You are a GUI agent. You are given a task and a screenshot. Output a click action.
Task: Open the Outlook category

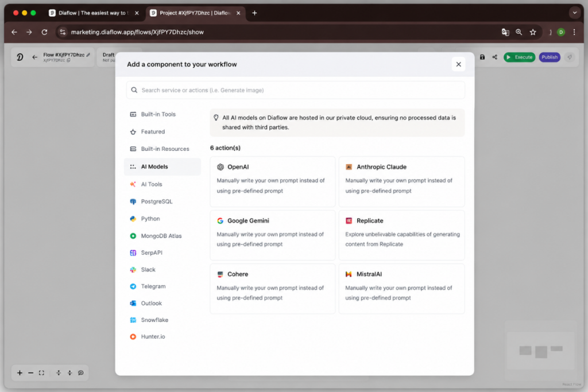pyautogui.click(x=163, y=303)
